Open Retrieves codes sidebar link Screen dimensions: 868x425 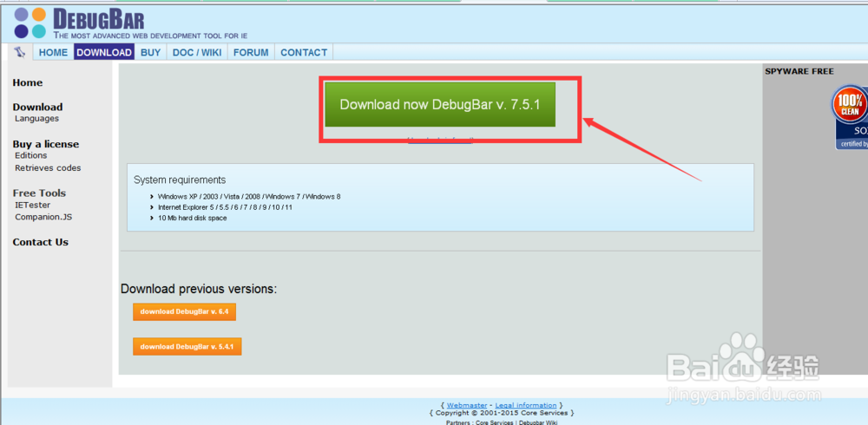(48, 167)
